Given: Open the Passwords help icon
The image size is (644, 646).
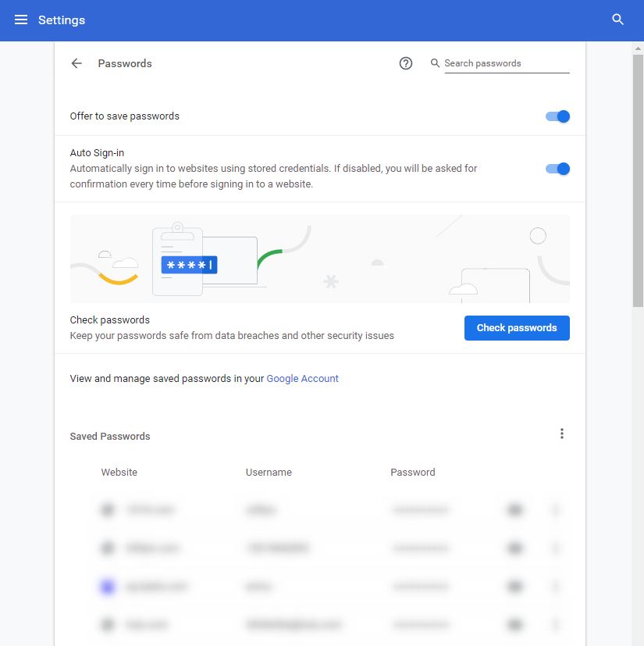Looking at the screenshot, I should [x=406, y=63].
